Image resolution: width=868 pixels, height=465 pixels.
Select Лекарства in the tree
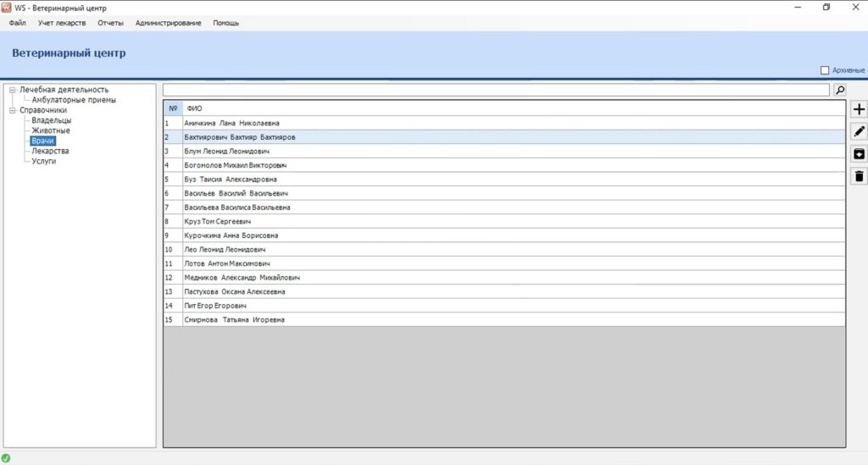coord(50,151)
